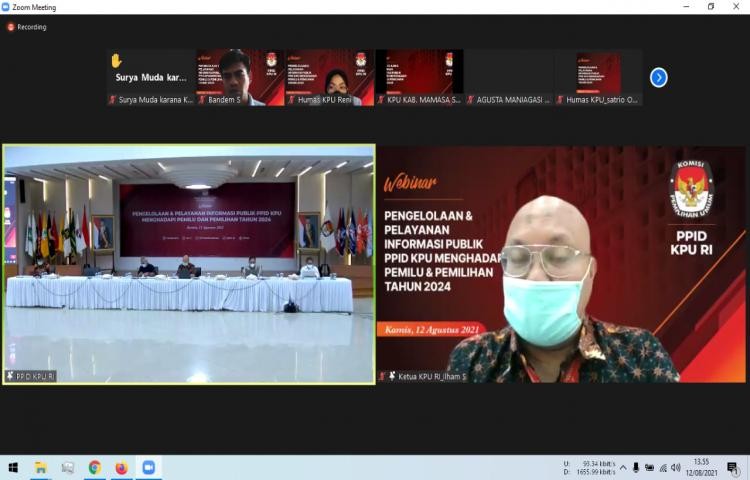750x480 pixels.
Task: Click the microphone icon in system tray
Action: (636, 467)
